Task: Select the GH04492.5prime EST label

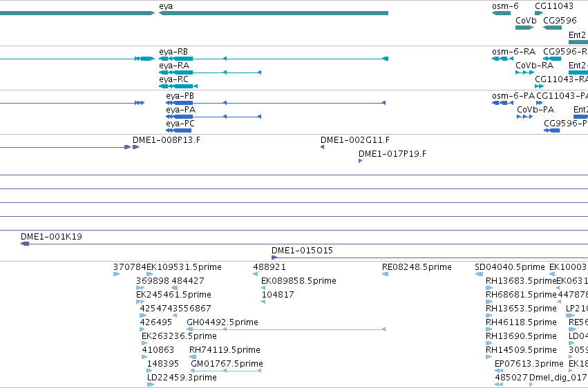Action: pyautogui.click(x=222, y=322)
